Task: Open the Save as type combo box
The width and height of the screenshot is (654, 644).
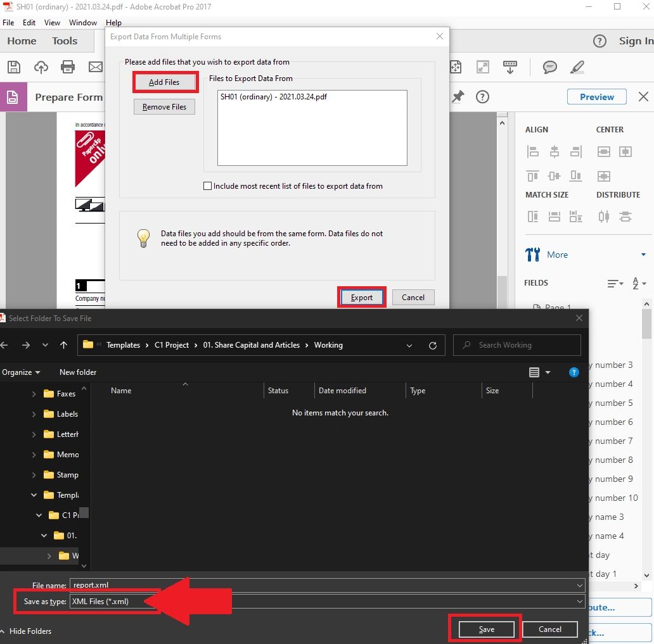Action: click(x=326, y=602)
